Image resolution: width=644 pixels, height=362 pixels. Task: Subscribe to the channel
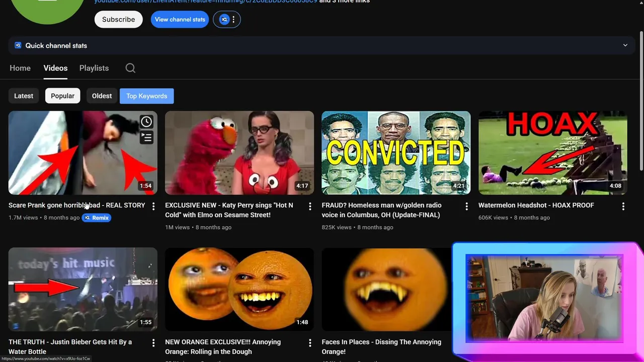[119, 20]
